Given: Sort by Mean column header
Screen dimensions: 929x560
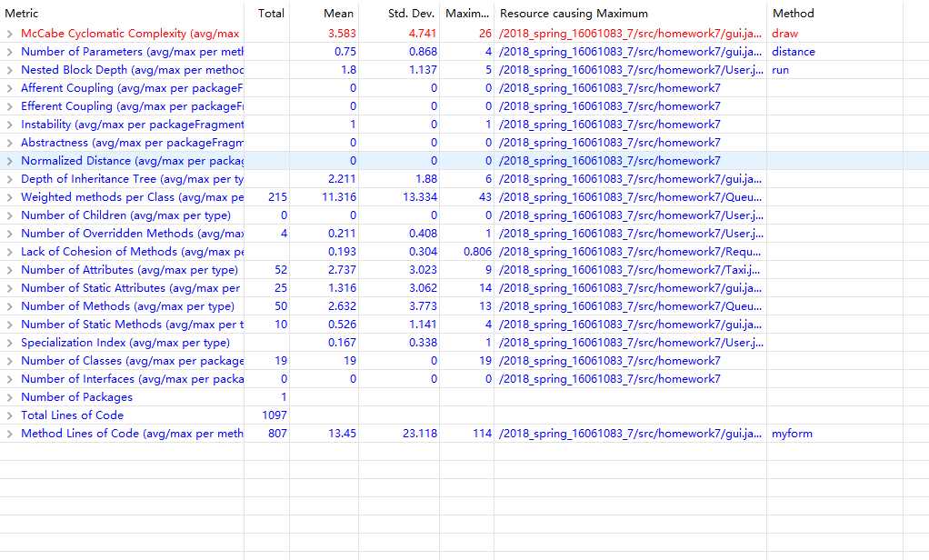Looking at the screenshot, I should click(338, 13).
